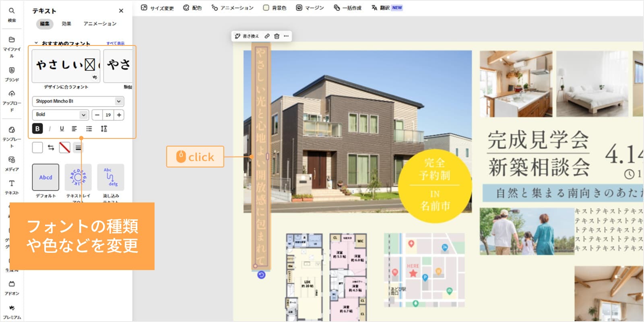Close the テキスト panel
Viewport: 644px width, 322px height.
point(121,11)
